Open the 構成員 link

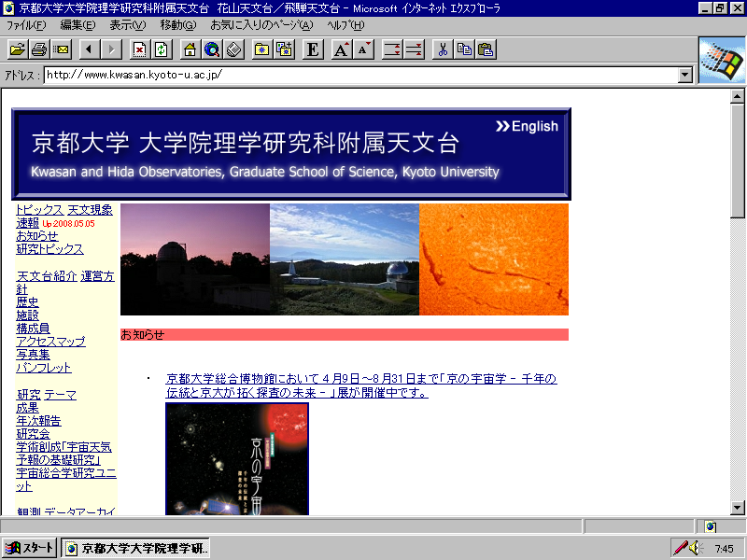pos(33,329)
